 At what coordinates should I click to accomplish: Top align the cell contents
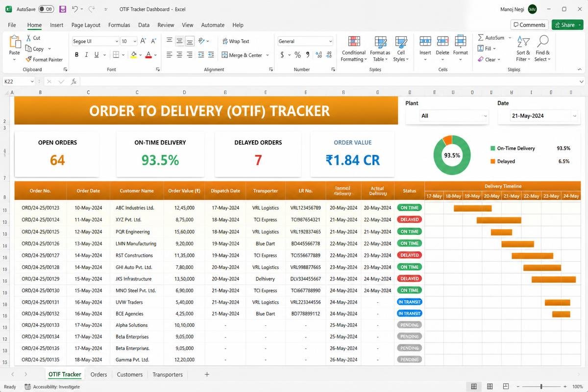(x=170, y=41)
